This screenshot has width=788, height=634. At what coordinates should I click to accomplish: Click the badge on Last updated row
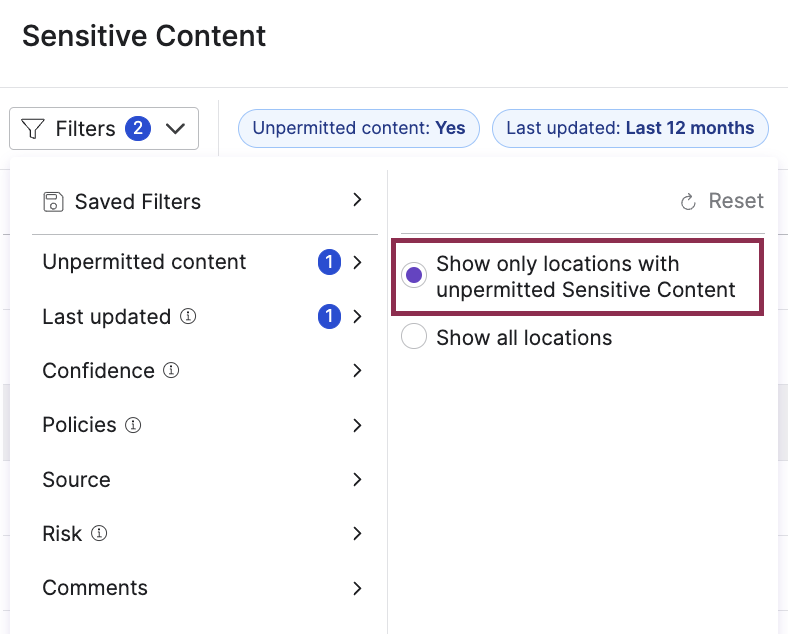tap(329, 316)
